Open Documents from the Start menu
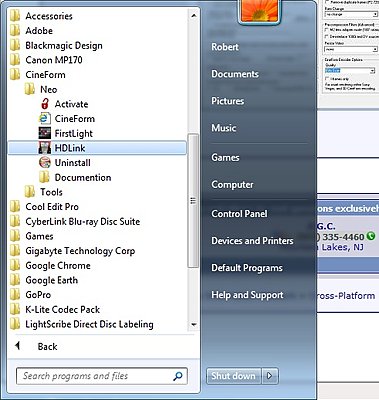 pyautogui.click(x=235, y=74)
